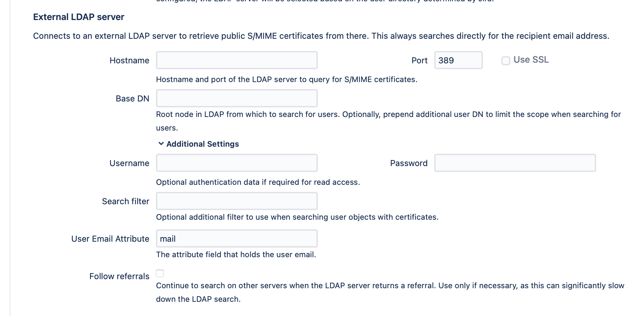Click the 'Use SSL' label text
Screen dimensions: 644x316
click(x=531, y=60)
